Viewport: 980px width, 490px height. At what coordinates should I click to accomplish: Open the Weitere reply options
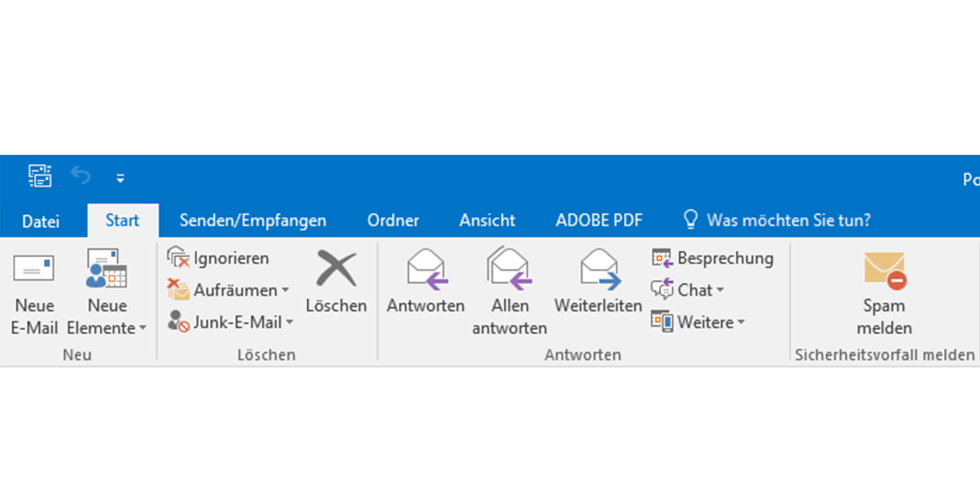742,322
